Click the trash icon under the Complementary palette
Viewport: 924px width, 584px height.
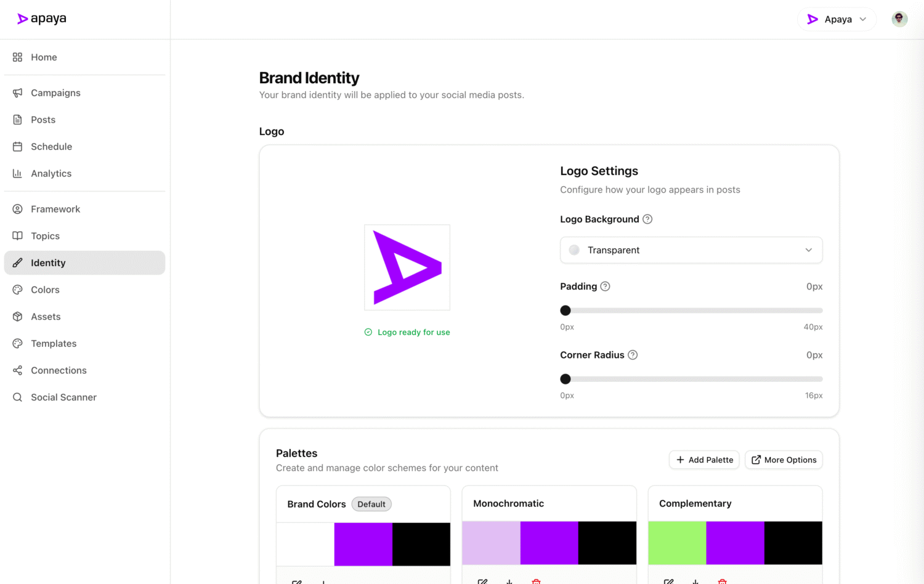[x=722, y=581]
